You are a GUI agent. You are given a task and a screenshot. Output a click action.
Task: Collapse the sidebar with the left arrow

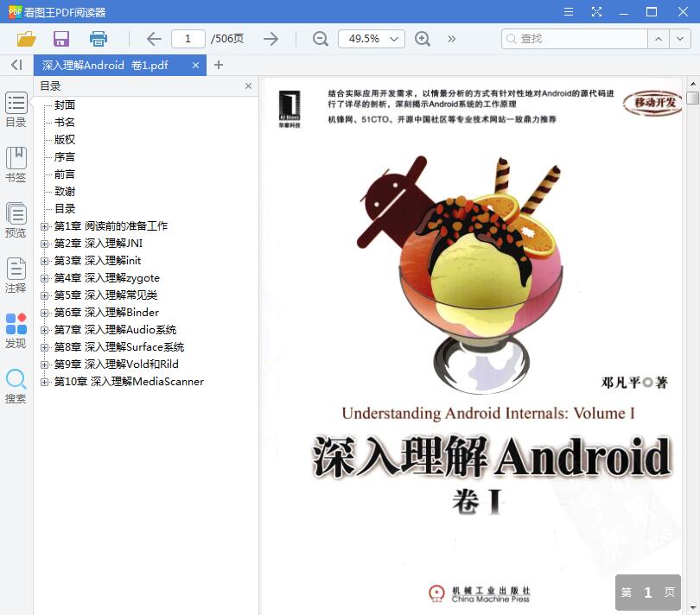pyautogui.click(x=16, y=65)
